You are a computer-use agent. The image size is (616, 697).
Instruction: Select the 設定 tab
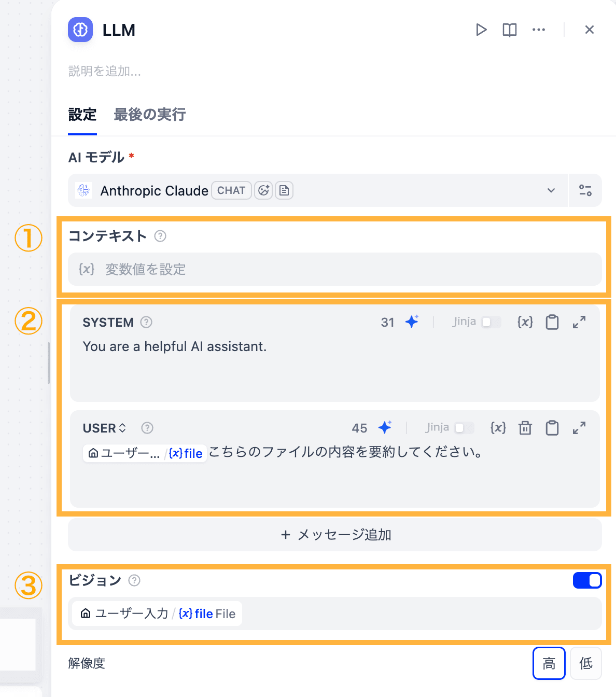[x=82, y=115]
